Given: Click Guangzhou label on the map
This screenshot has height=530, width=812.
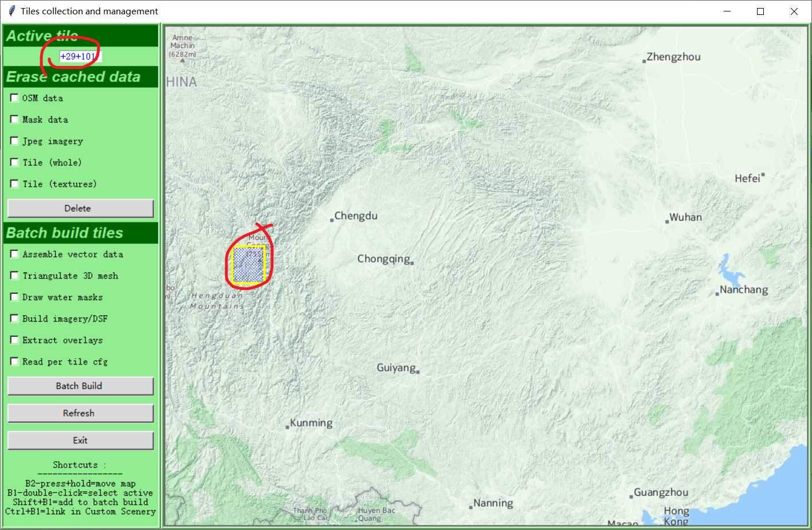Looking at the screenshot, I should point(661,493).
